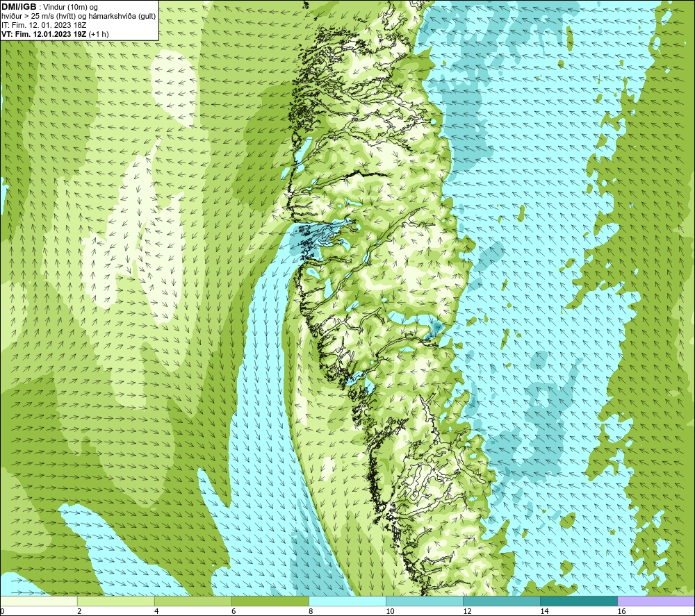Click the legend scale label '4'
Viewport: 695px width, 616px height.
tap(156, 612)
